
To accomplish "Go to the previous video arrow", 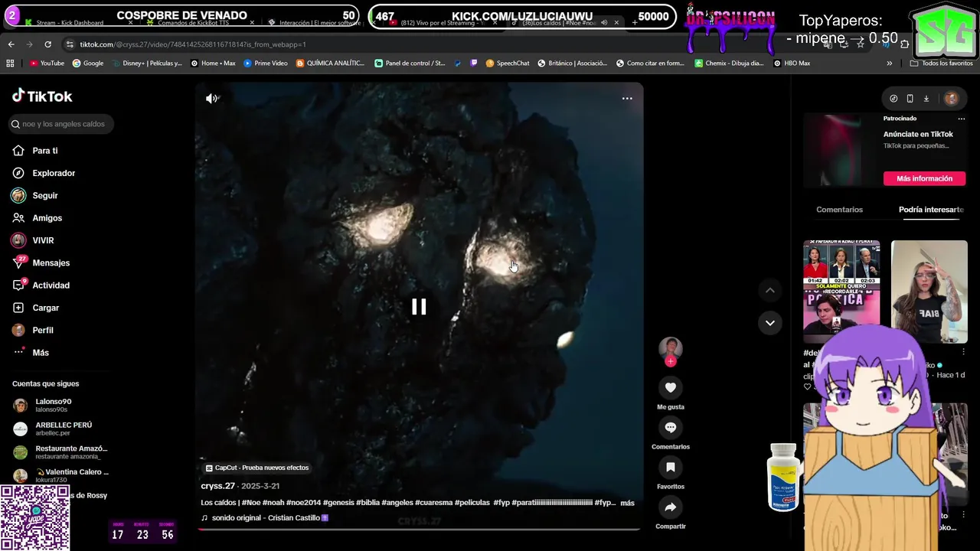I will point(770,290).
